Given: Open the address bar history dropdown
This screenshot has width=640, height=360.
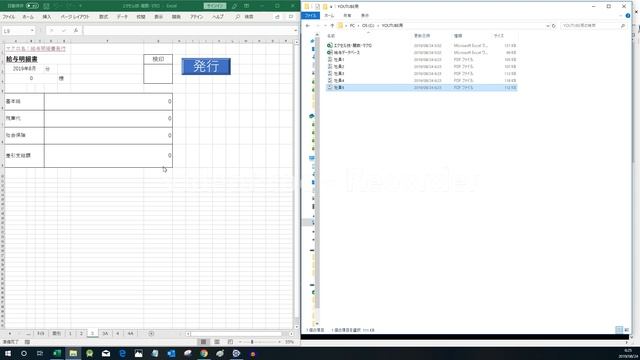Looking at the screenshot, I should click(548, 26).
